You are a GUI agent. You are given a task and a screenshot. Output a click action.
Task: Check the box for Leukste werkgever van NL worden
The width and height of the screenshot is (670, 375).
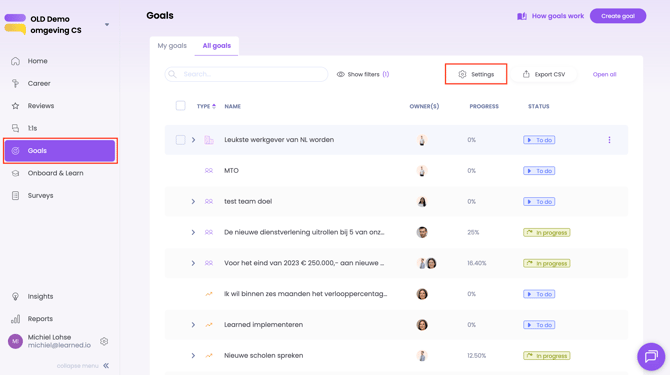180,140
